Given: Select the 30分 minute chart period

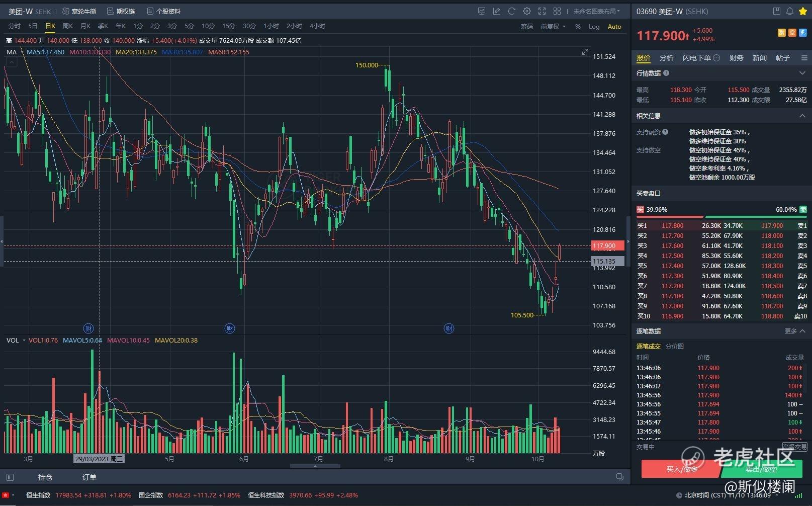Looking at the screenshot, I should click(249, 26).
